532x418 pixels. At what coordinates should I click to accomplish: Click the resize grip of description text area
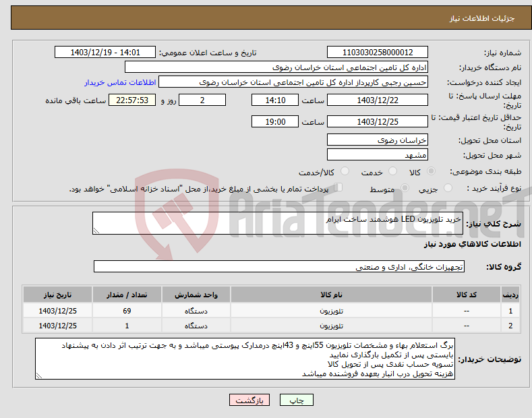pyautogui.click(x=96, y=231)
